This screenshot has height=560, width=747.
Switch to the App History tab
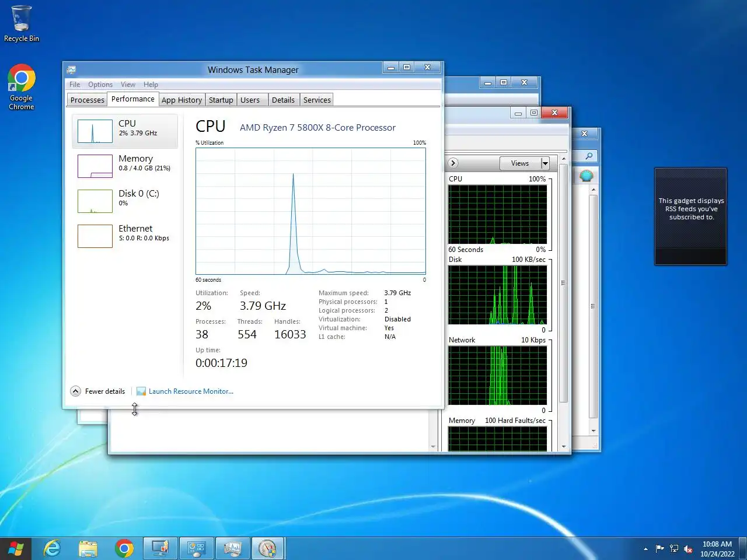pyautogui.click(x=181, y=100)
